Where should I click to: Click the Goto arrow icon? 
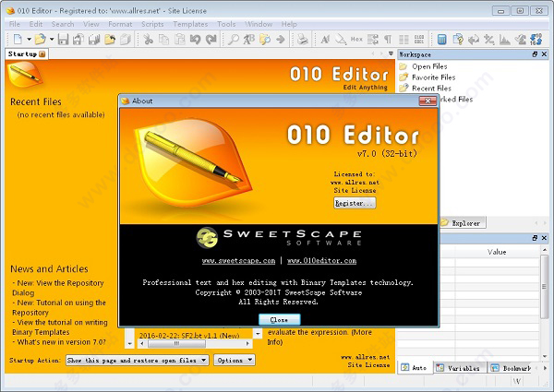tap(281, 39)
